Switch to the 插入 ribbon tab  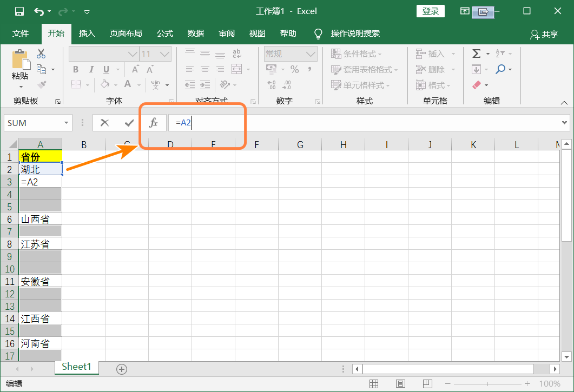pos(87,34)
